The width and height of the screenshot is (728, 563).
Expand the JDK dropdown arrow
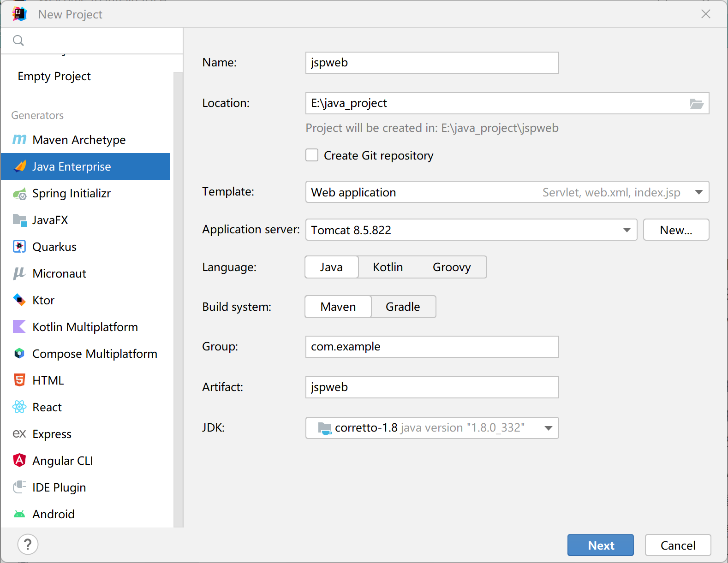click(x=548, y=428)
